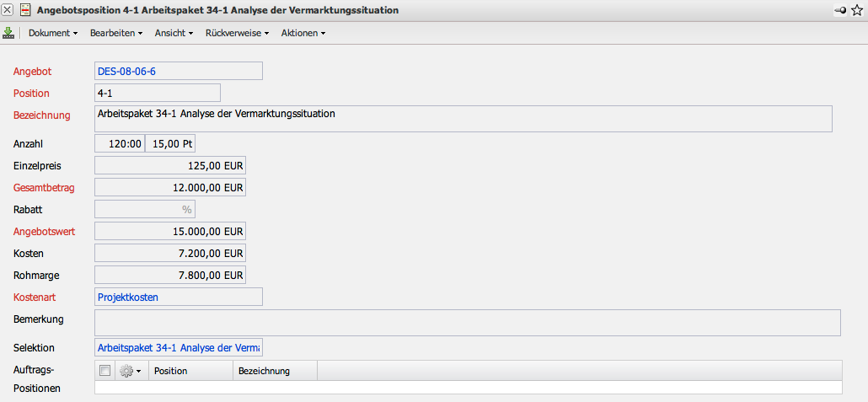Open the DES-08-06-6 Angebot link
The width and height of the screenshot is (868, 402).
pyautogui.click(x=126, y=71)
